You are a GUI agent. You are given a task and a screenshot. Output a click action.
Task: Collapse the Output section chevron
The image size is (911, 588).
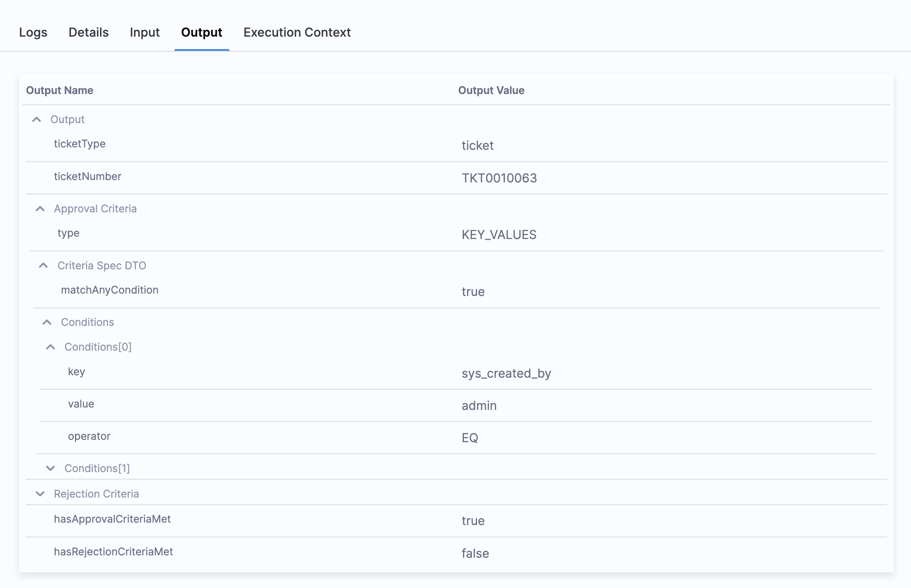(x=37, y=120)
